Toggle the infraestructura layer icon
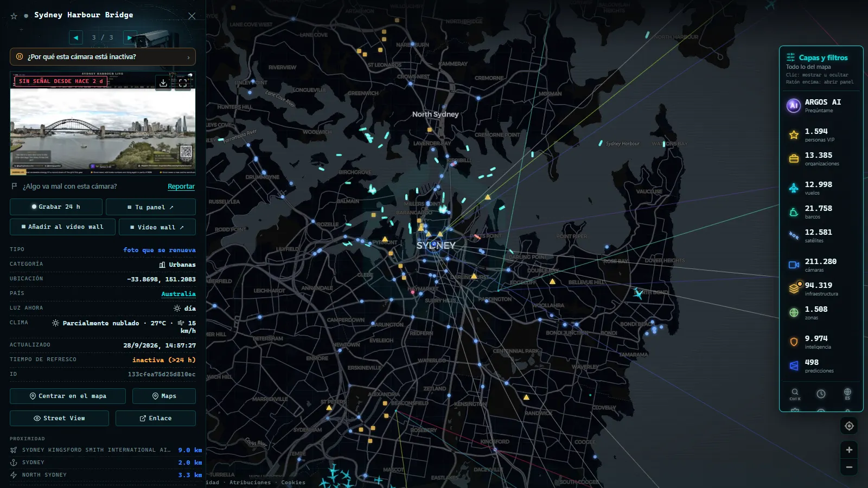 tap(794, 288)
